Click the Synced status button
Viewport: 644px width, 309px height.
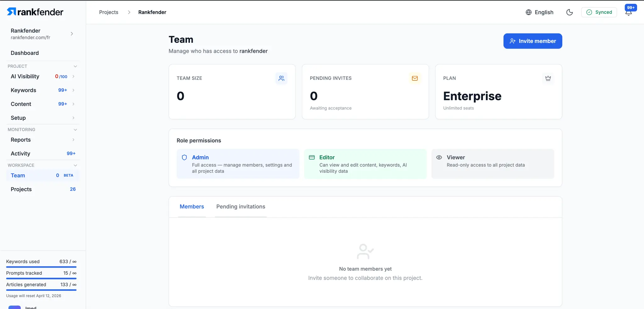point(599,12)
